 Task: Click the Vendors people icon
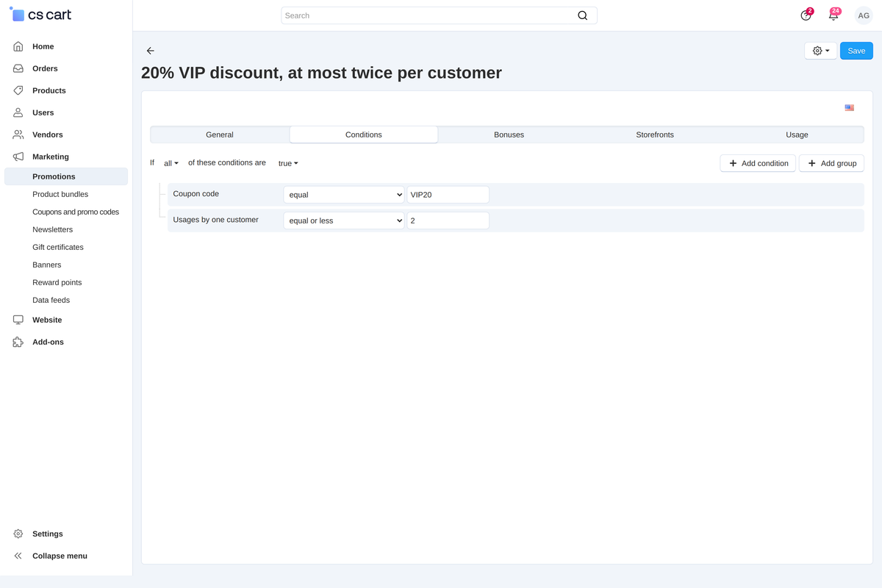pyautogui.click(x=18, y=135)
